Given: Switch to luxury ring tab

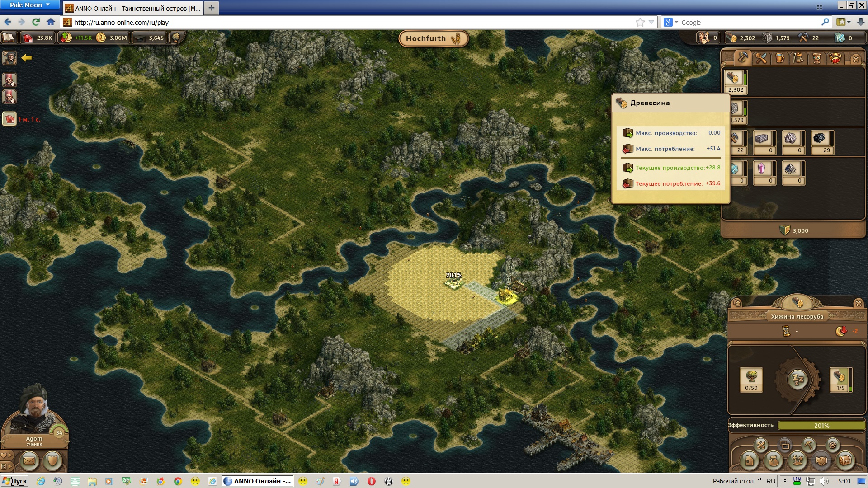Looking at the screenshot, I should (x=835, y=58).
